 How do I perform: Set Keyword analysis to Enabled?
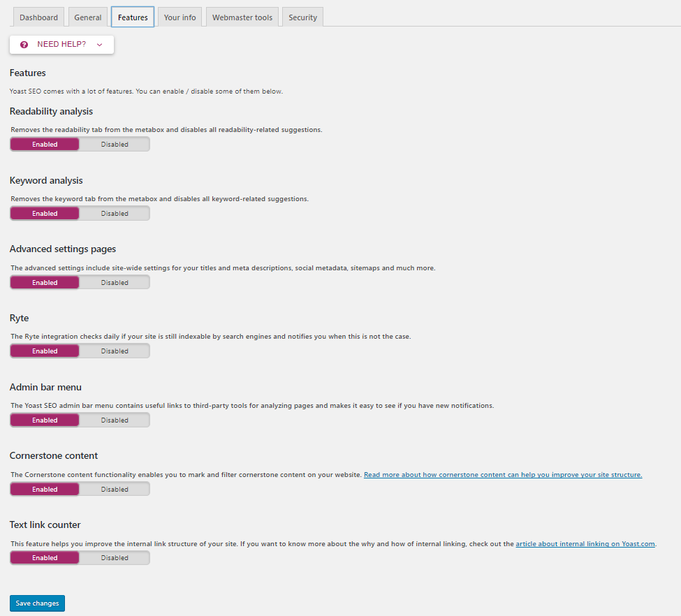click(45, 213)
